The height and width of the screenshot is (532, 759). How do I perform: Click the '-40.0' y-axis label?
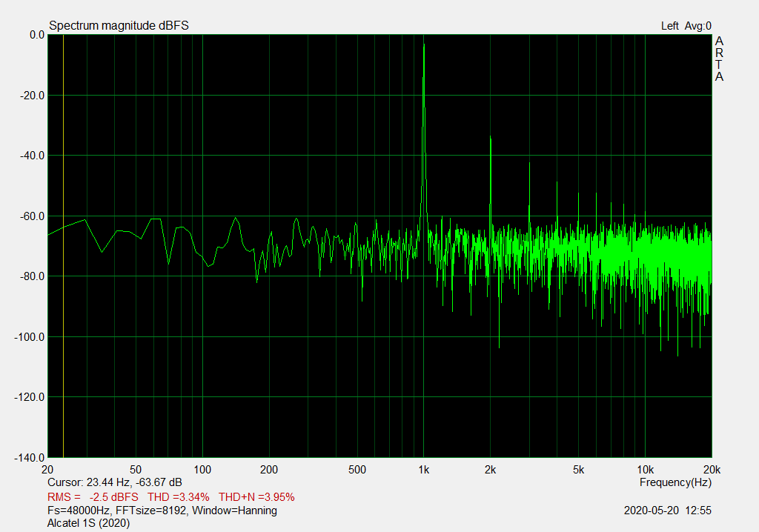click(x=32, y=156)
